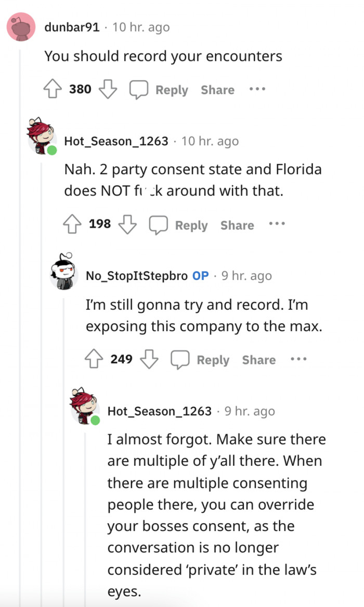Downvote the Florida consent state comment

pyautogui.click(x=127, y=225)
